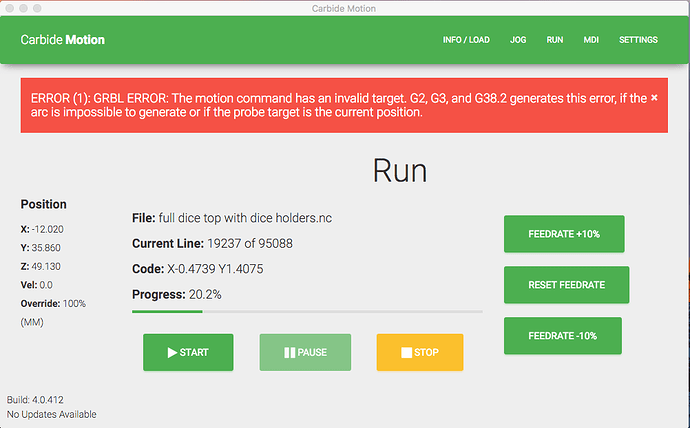Click the window's red close button
The image size is (690, 428).
[x=9, y=8]
